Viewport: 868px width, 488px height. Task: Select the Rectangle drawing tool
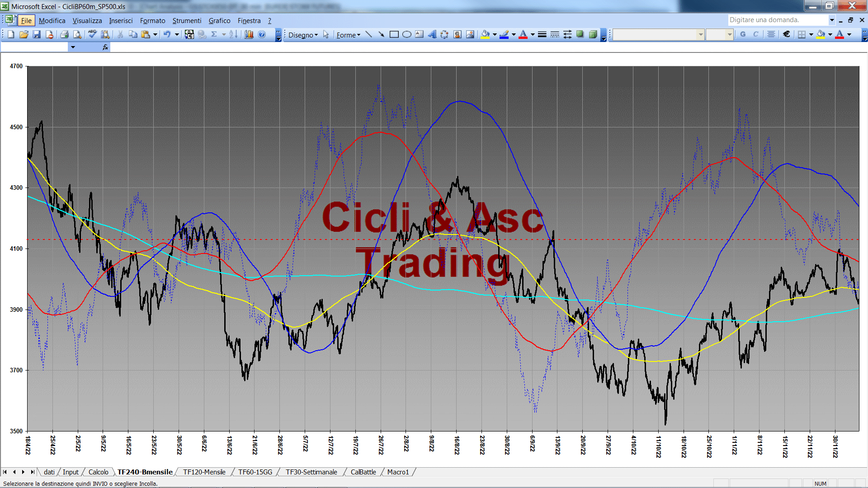(x=394, y=34)
